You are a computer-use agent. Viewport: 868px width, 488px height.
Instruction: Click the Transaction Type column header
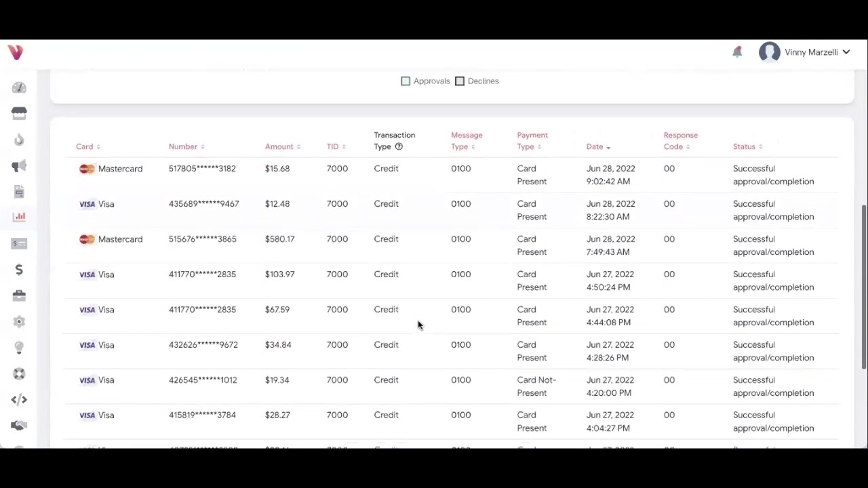394,141
